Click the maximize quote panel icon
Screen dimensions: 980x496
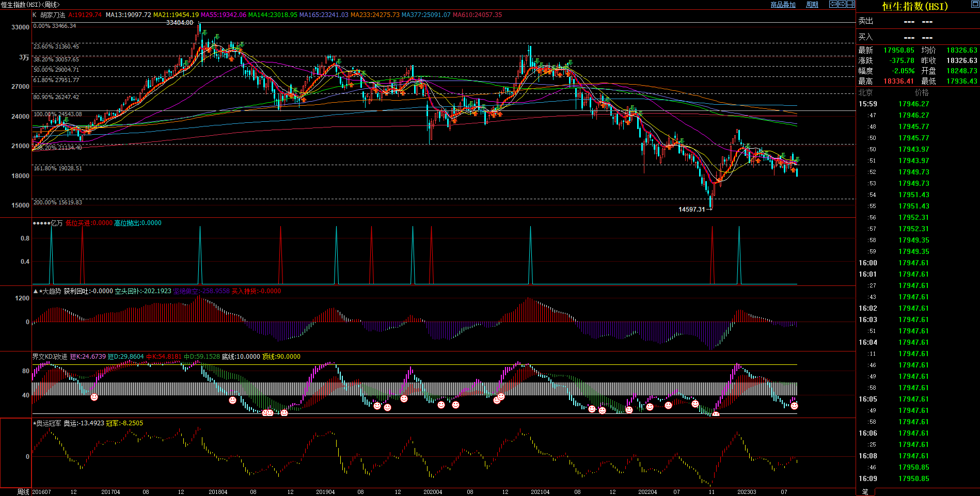pos(975,4)
